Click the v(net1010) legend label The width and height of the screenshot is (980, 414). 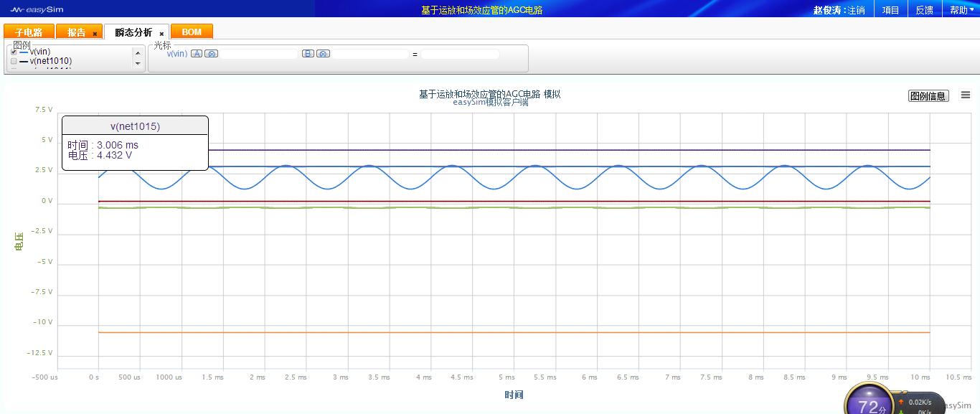point(51,62)
